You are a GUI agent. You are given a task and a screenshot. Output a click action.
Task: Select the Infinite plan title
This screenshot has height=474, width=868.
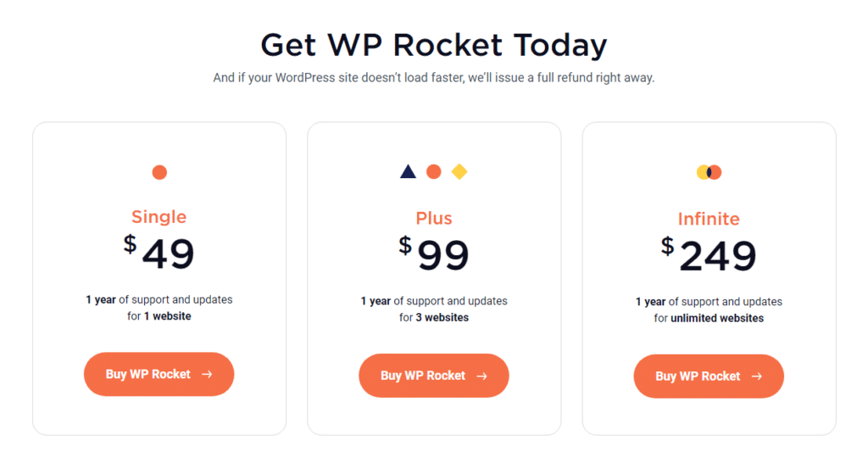pos(709,220)
